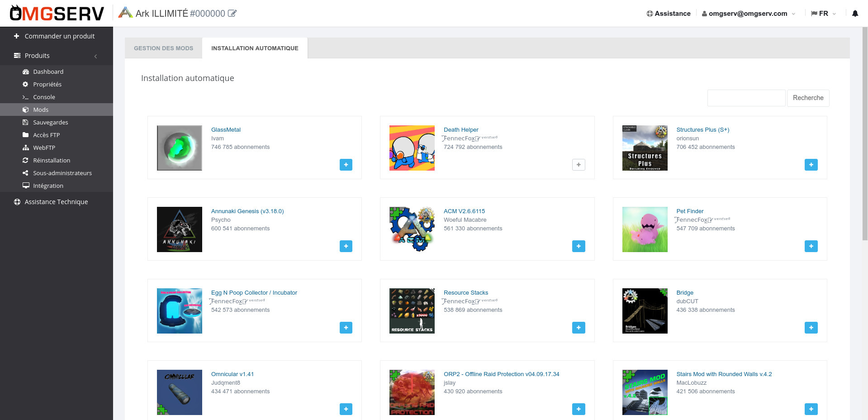Viewport: 868px width, 420px height.
Task: Click the Console prompt icon
Action: click(25, 97)
